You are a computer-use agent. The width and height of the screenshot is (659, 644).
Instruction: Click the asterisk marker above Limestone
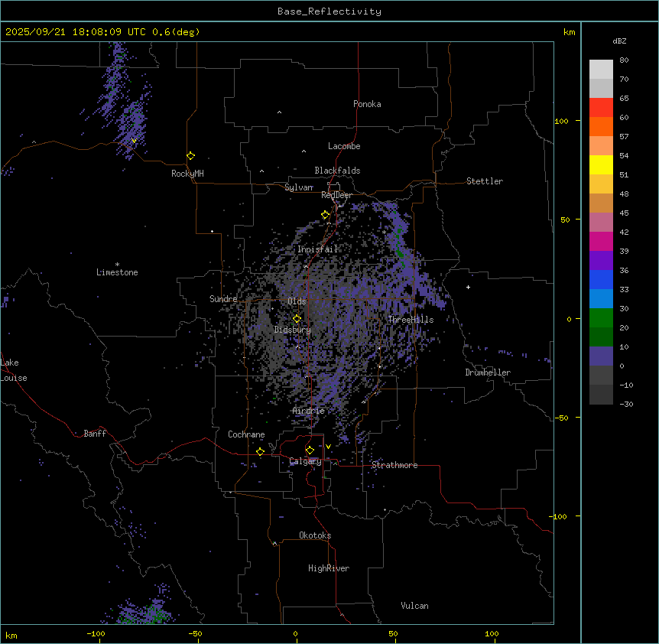[117, 264]
